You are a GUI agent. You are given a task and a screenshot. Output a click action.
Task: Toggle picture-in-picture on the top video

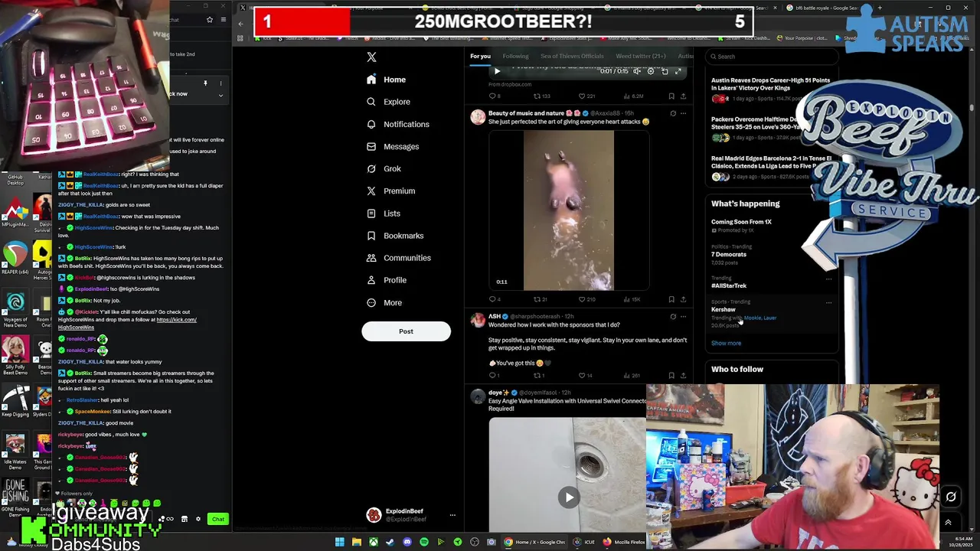pos(665,71)
